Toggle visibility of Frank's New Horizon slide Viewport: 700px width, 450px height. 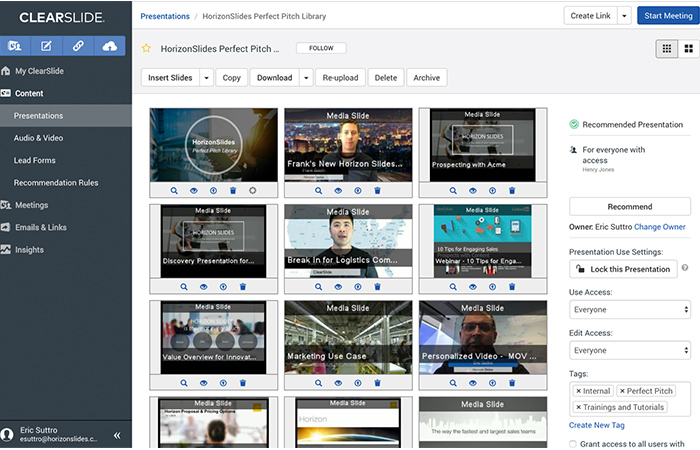pyautogui.click(x=338, y=191)
